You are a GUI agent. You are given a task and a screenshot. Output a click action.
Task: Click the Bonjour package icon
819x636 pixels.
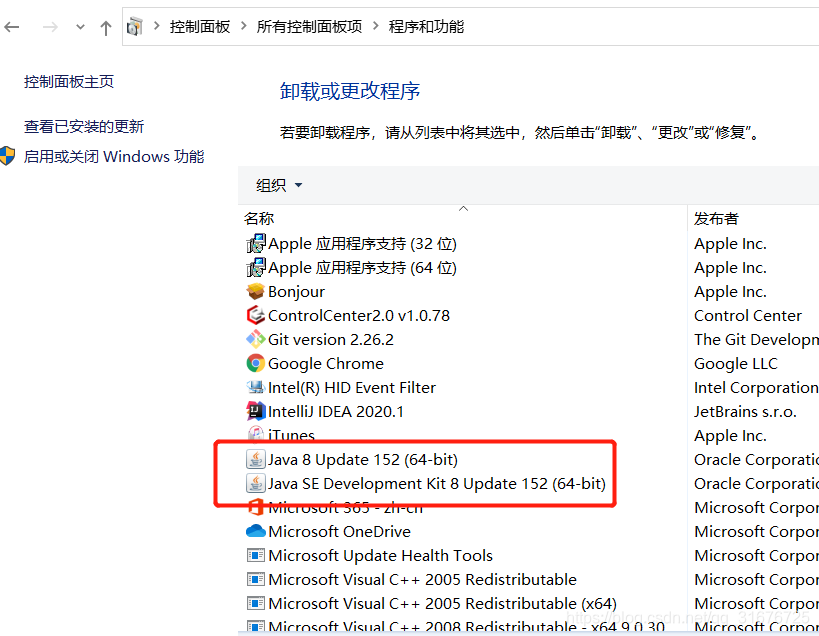pyautogui.click(x=256, y=291)
